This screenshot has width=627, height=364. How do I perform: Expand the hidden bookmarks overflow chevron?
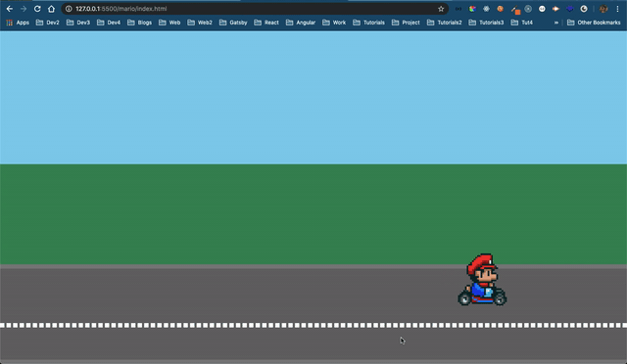click(x=555, y=23)
